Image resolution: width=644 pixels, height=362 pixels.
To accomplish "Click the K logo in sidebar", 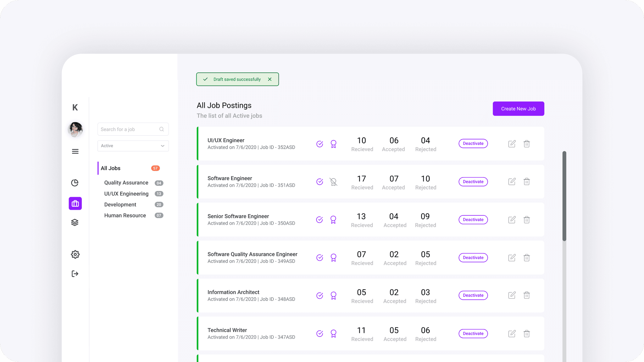I will pos(75,107).
